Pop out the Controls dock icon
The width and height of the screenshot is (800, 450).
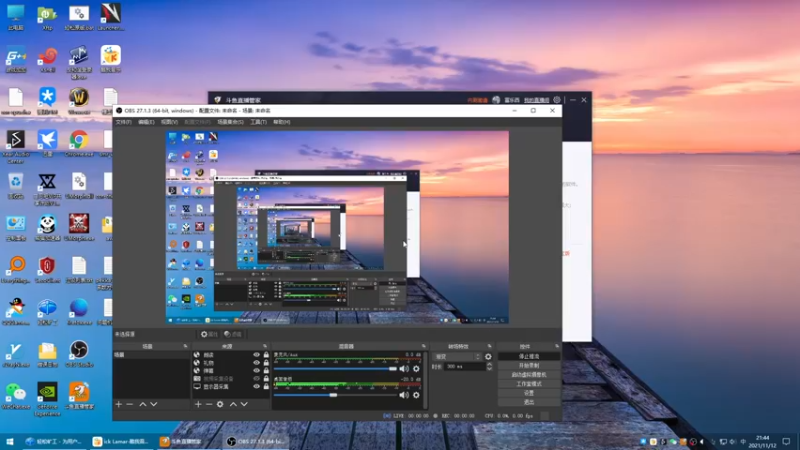tap(557, 346)
